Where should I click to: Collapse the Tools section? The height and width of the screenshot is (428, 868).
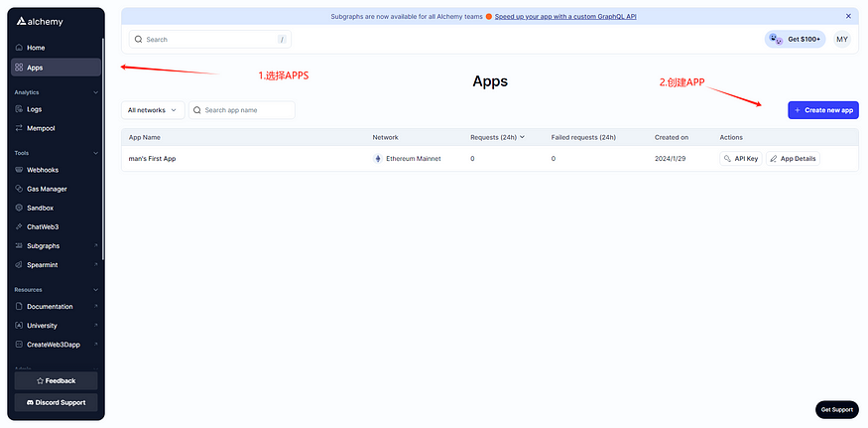(x=95, y=153)
